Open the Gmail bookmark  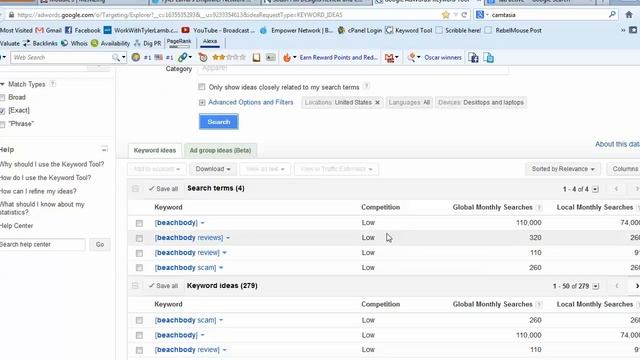coord(49,30)
